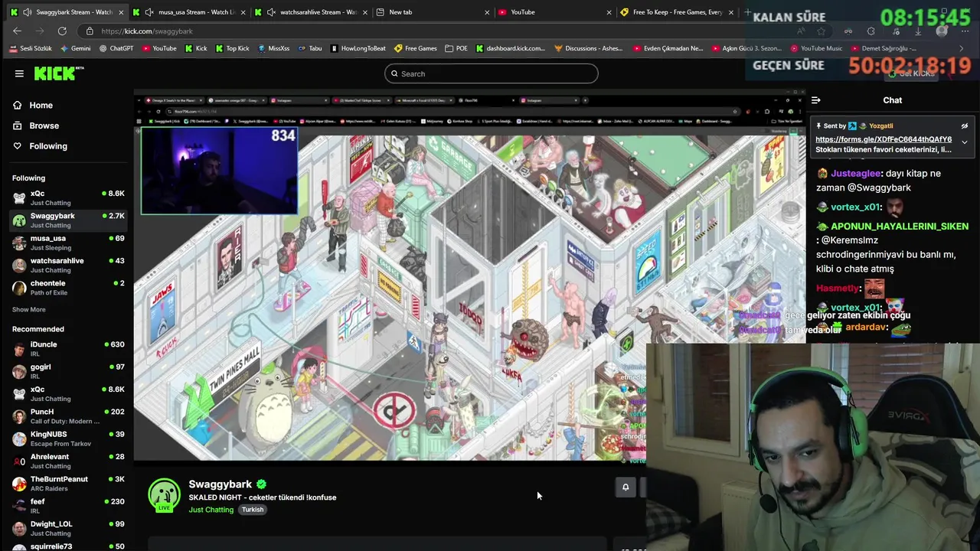
Task: Open PuncH recommended channel
Action: pos(67,416)
